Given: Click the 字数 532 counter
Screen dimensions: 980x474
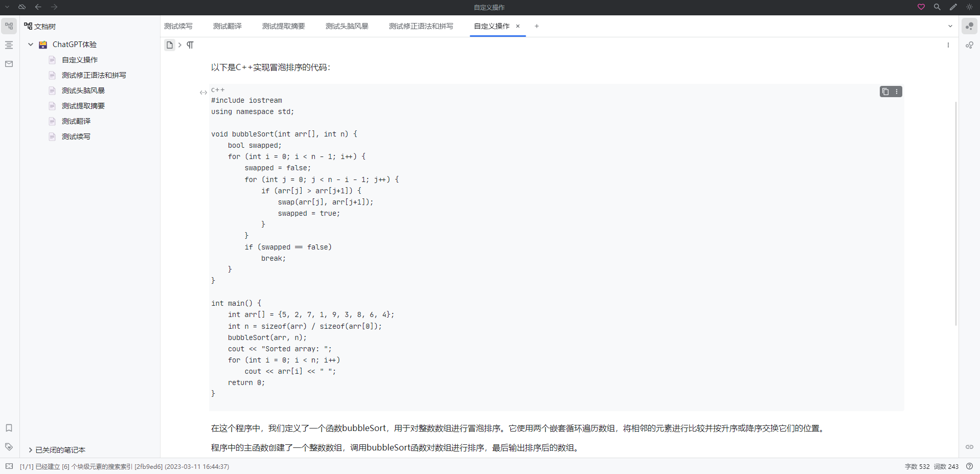Looking at the screenshot, I should [917, 466].
